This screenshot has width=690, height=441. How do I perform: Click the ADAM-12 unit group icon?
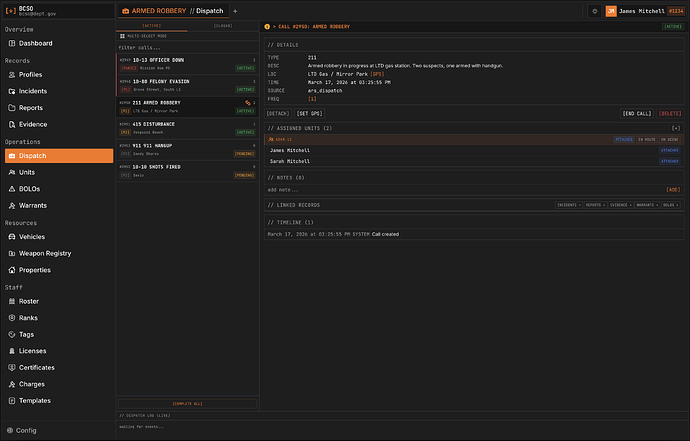[271, 140]
